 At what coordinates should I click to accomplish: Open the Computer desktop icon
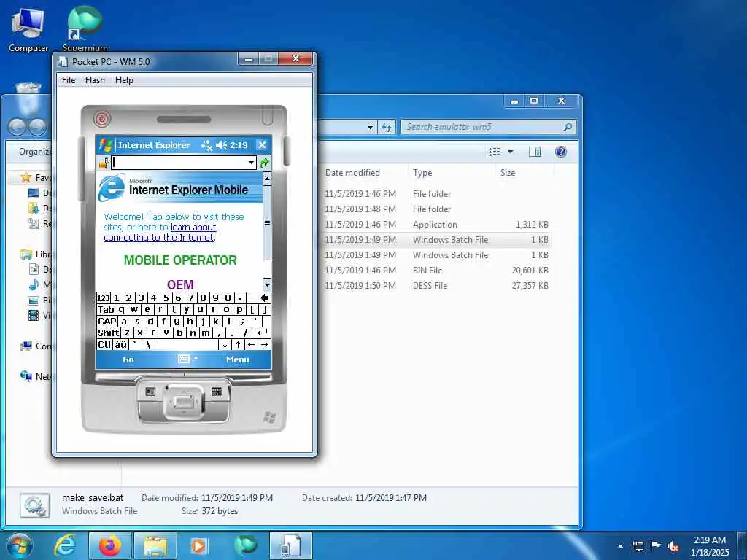28,29
